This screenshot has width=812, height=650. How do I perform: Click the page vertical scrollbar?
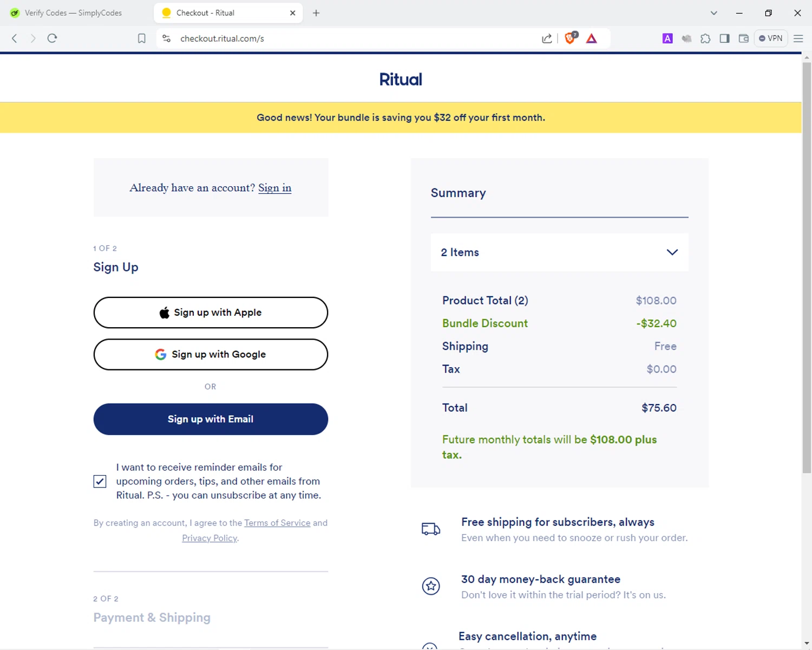pos(807,271)
